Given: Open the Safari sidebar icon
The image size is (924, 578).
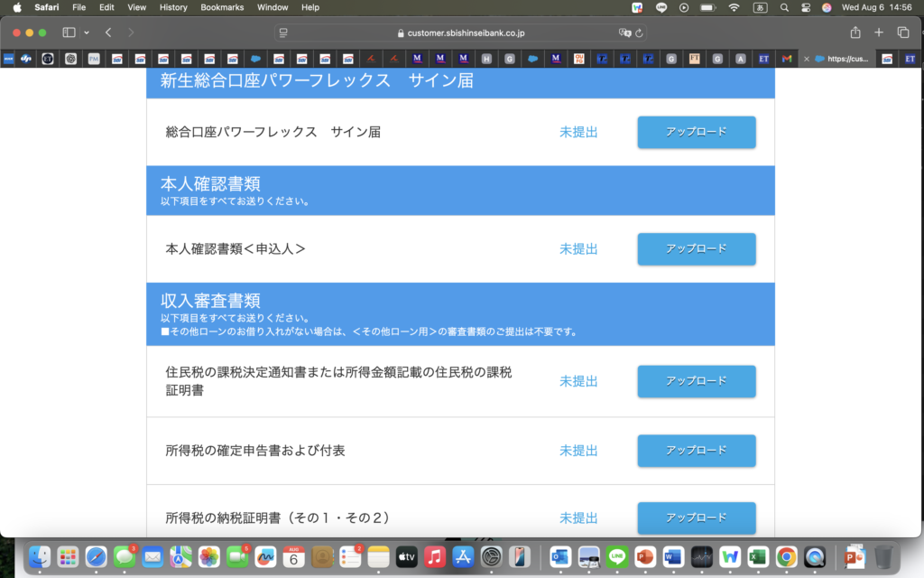Looking at the screenshot, I should coord(67,32).
